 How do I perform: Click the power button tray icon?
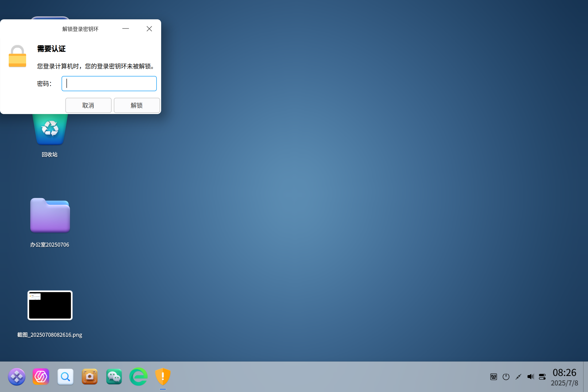point(506,377)
